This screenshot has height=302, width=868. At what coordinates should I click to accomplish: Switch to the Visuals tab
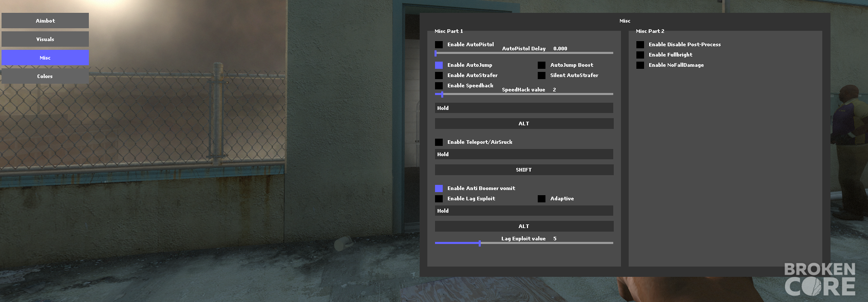pyautogui.click(x=45, y=39)
